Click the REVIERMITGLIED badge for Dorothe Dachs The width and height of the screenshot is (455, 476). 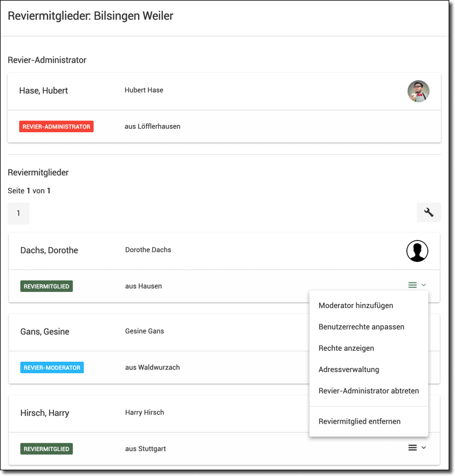pyautogui.click(x=46, y=286)
